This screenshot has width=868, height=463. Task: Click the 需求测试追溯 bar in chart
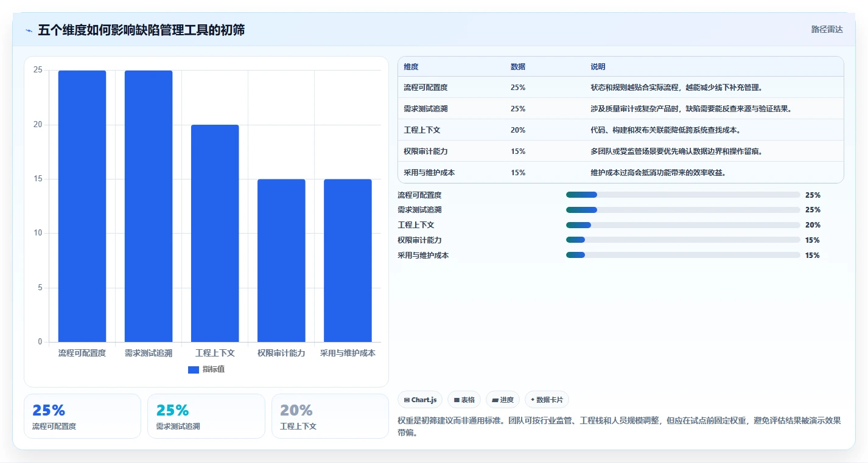point(149,206)
